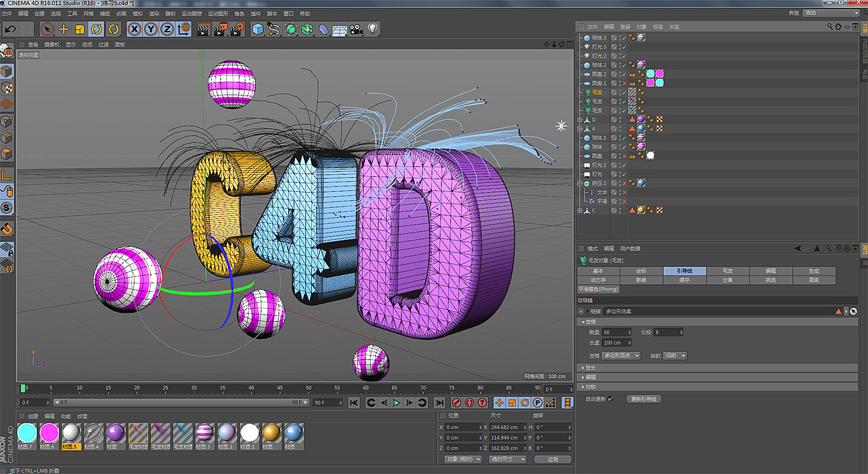Go to the start of animation

point(354,403)
